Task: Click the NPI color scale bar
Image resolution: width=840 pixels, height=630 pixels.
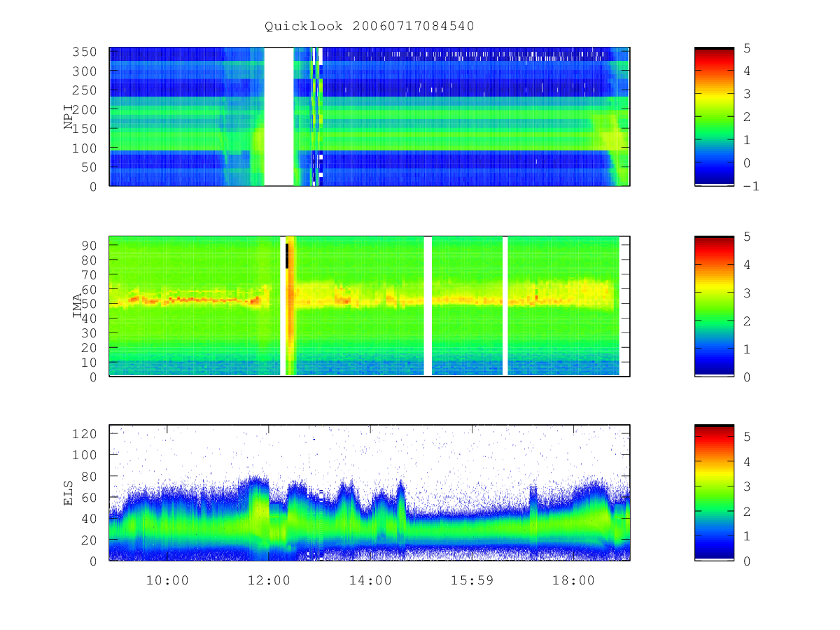Action: (x=714, y=117)
